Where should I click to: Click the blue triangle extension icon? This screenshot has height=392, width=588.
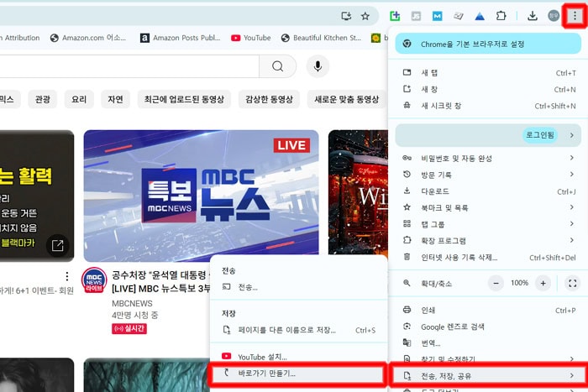(480, 16)
